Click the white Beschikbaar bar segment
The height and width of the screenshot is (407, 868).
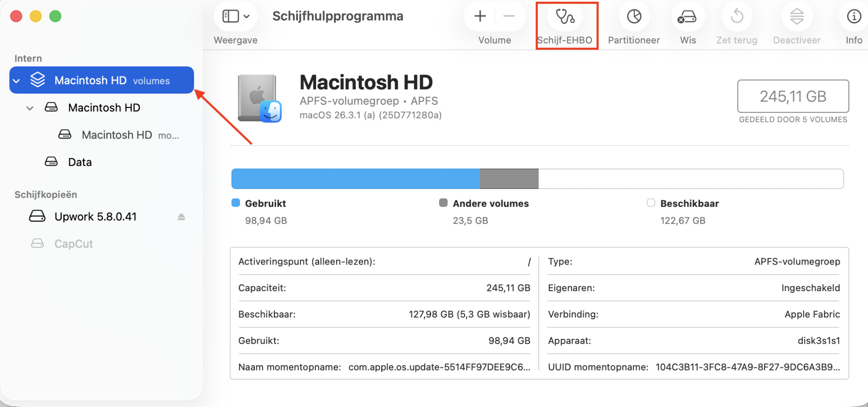click(691, 179)
